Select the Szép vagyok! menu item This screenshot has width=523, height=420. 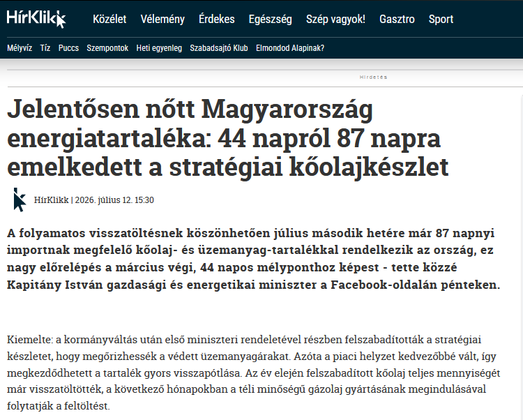point(335,19)
